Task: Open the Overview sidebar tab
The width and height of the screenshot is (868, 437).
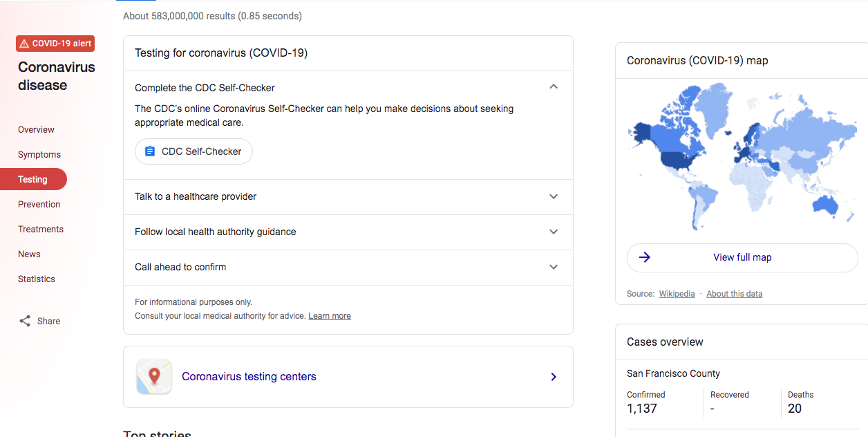Action: tap(36, 129)
